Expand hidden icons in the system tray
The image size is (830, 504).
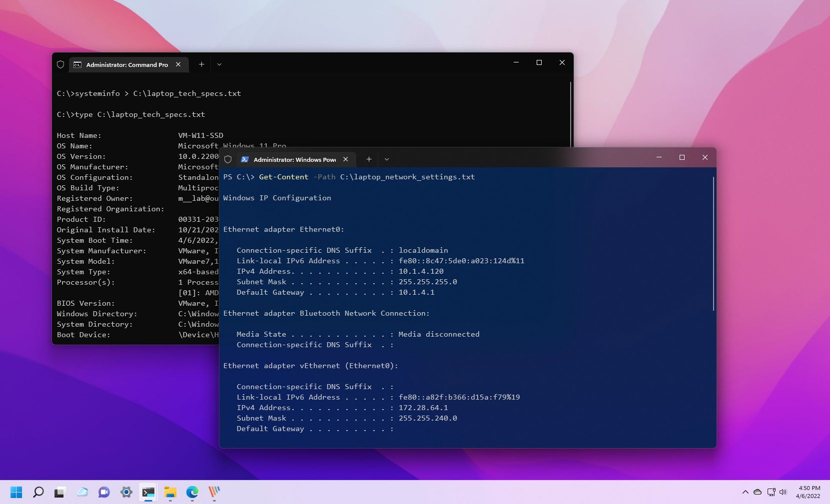745,492
